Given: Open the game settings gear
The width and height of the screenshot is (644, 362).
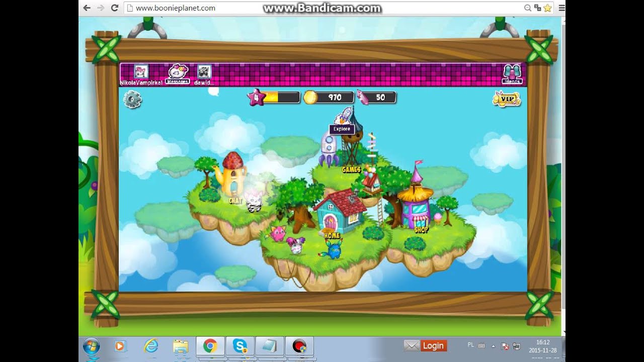Looking at the screenshot, I should (x=132, y=100).
